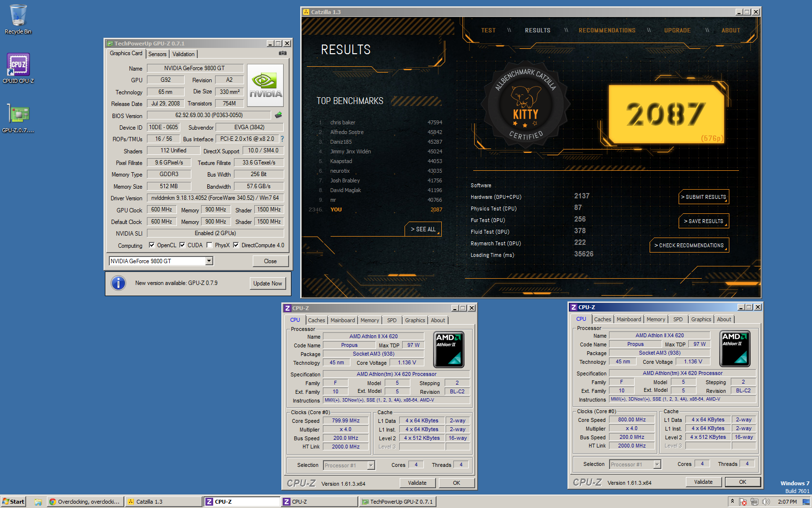This screenshot has height=508, width=812.
Task: Click Validate in right CPU-Z window
Action: (x=704, y=482)
